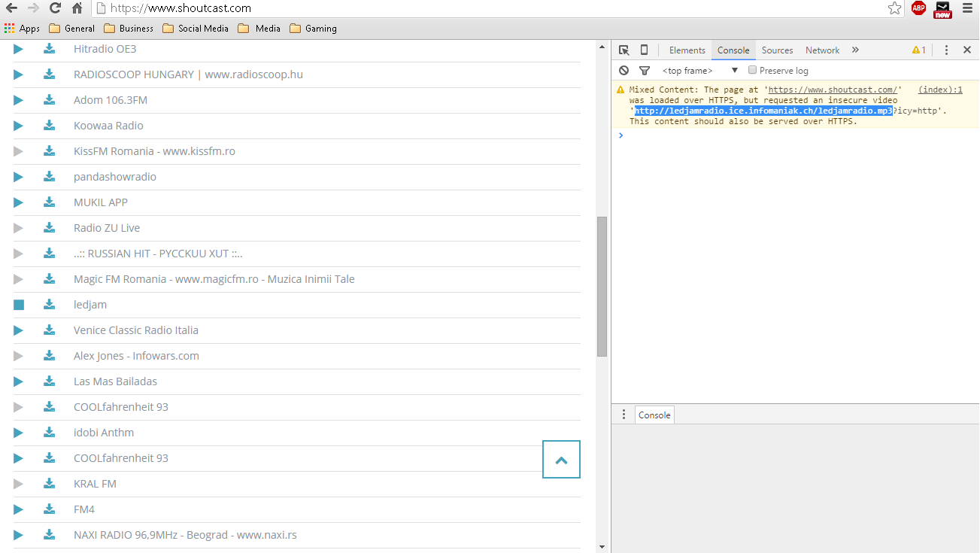Viewport: 980px width, 553px height.
Task: Enable the Preserve log checkbox
Action: coord(752,70)
